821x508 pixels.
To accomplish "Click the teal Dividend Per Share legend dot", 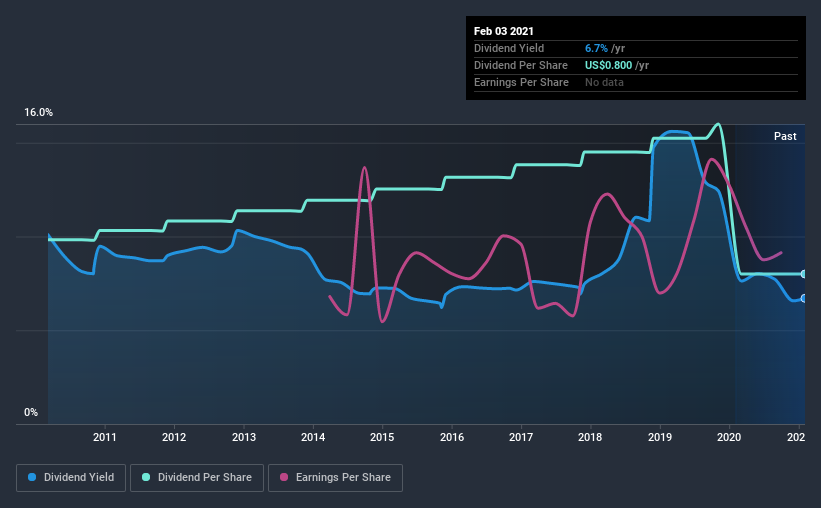I will (146, 477).
